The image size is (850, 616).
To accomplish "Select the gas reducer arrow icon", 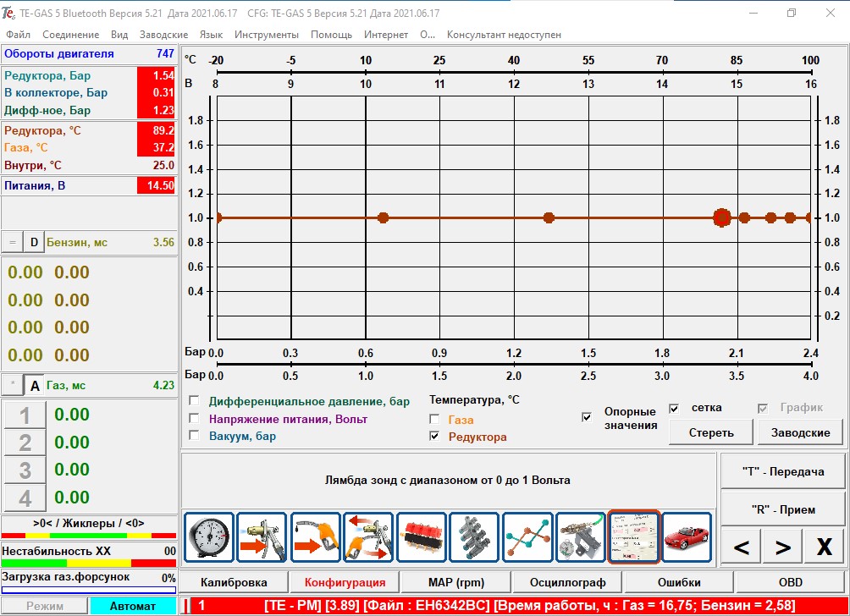I will click(x=262, y=537).
